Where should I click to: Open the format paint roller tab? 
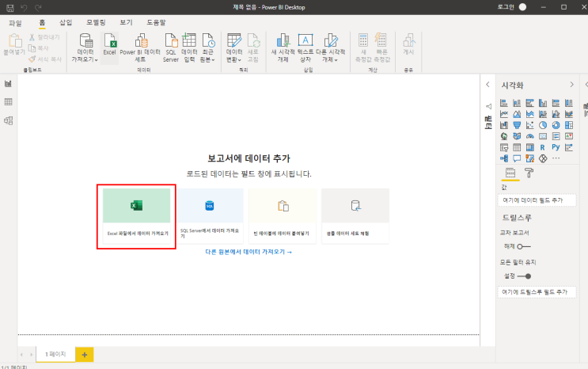(529, 173)
